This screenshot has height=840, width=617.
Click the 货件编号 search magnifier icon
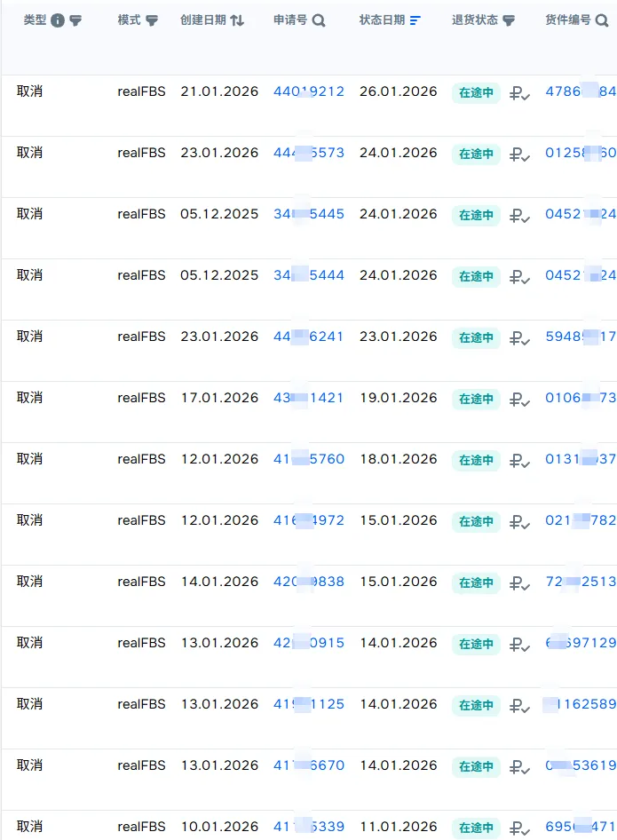[x=602, y=20]
